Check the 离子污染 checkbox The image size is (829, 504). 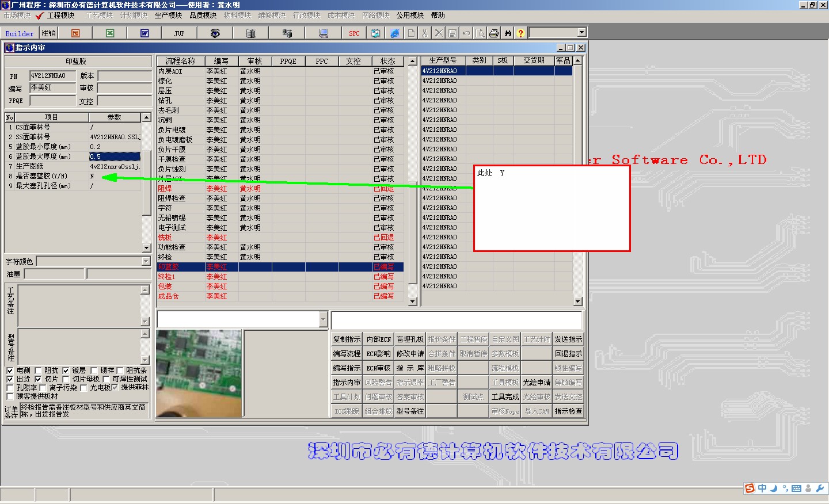point(43,388)
